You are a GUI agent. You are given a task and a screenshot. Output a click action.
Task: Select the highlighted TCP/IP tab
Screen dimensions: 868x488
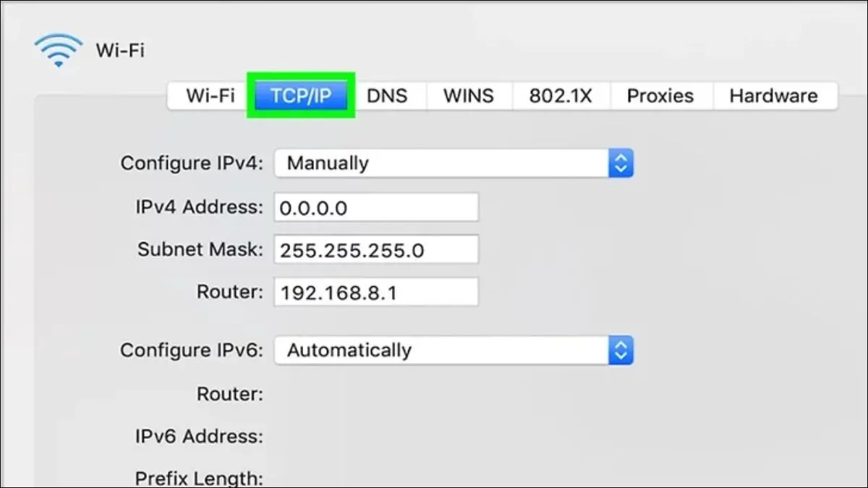click(x=300, y=95)
